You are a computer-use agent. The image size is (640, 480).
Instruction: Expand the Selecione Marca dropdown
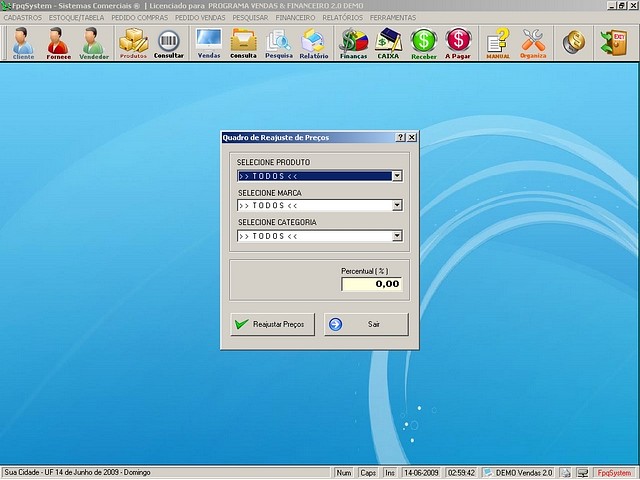397,206
